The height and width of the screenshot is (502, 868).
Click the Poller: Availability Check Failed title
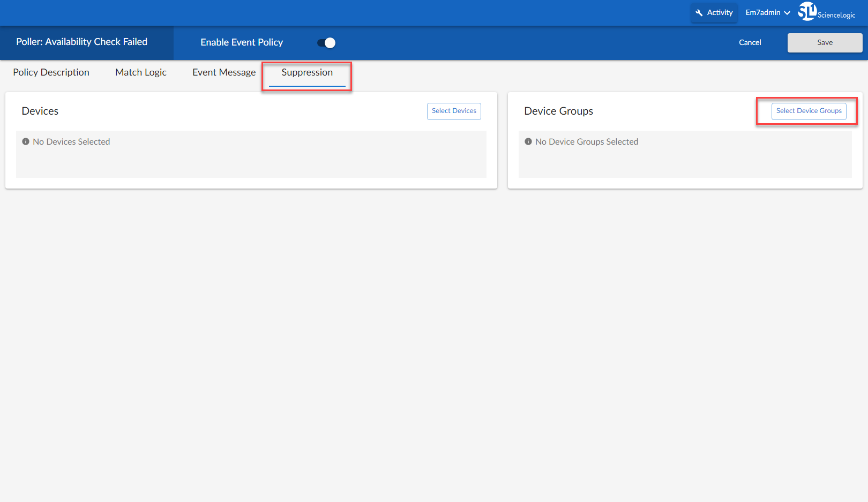tap(81, 42)
